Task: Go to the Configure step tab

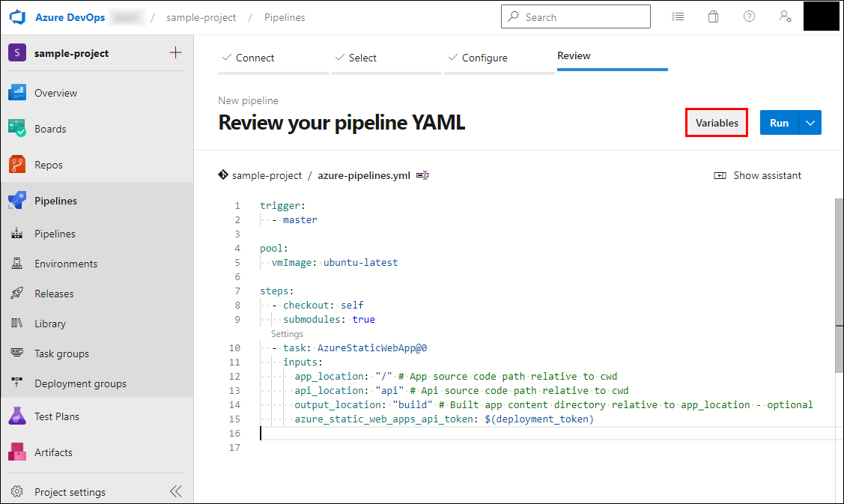Action: [499, 58]
